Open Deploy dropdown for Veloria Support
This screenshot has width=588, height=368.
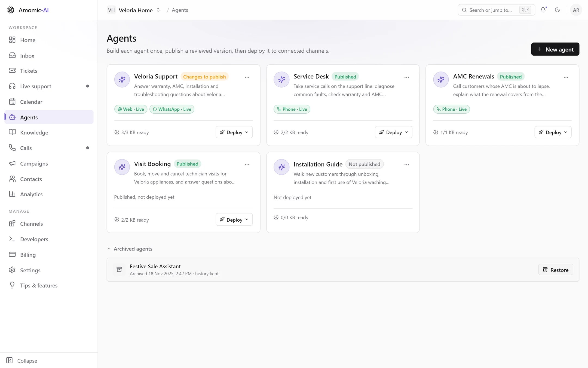234,132
